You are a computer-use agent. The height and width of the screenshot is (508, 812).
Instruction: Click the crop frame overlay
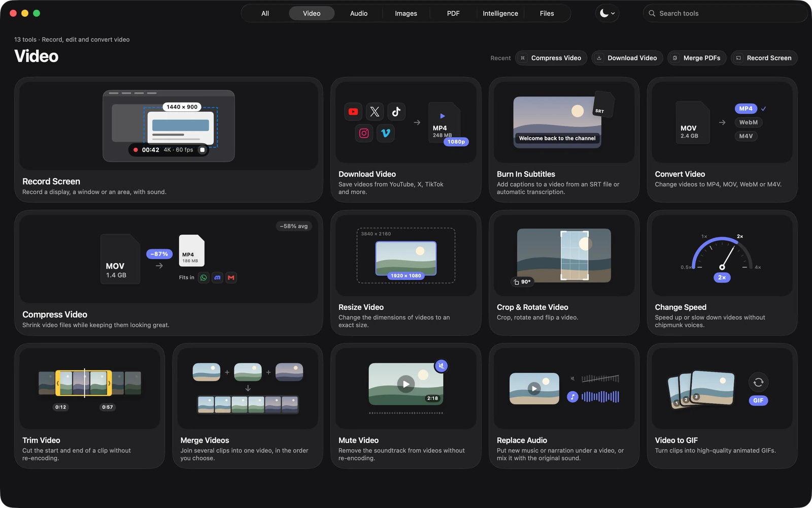coord(574,256)
